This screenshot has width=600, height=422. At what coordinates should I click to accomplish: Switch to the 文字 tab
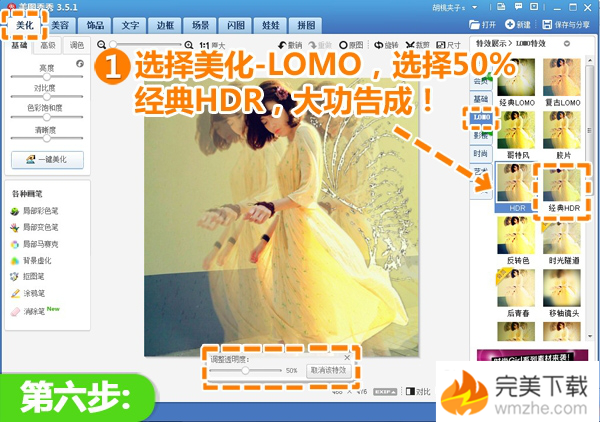click(130, 25)
